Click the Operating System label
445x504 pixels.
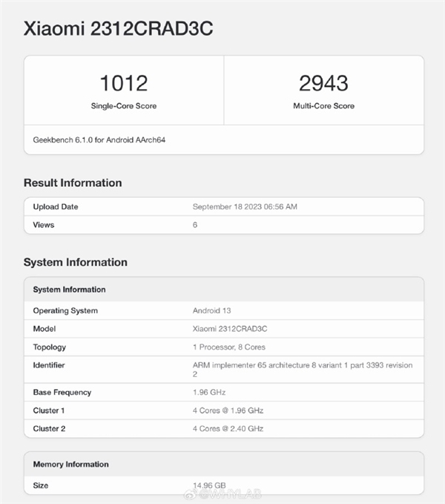coord(65,311)
